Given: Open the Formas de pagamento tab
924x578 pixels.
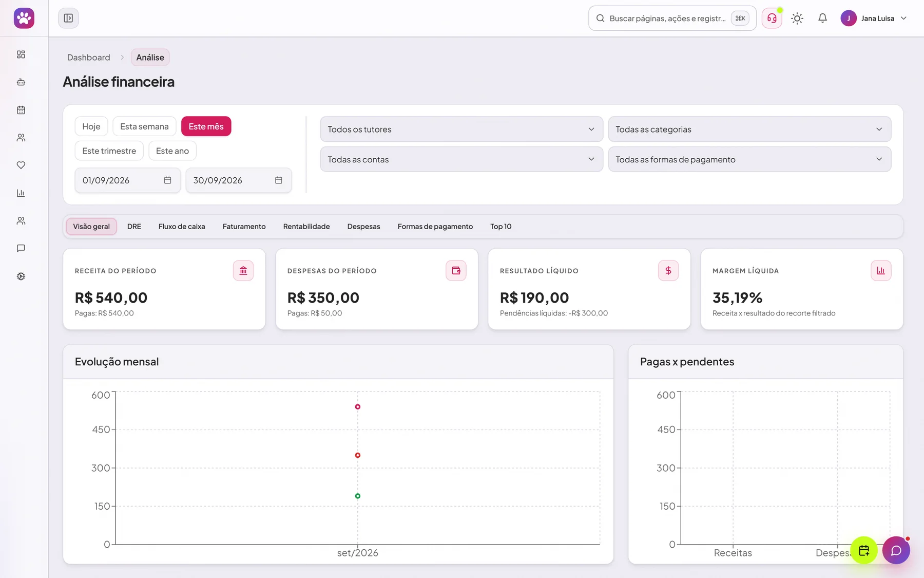Looking at the screenshot, I should coord(435,227).
